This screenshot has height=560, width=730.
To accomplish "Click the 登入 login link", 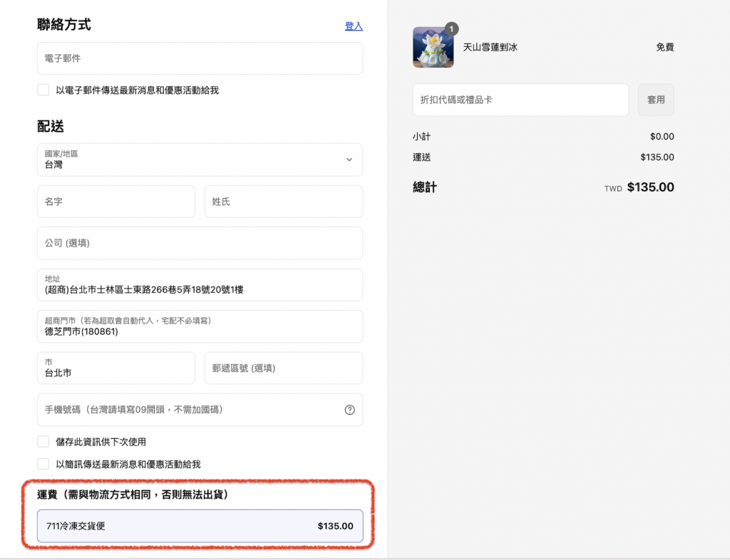I will pyautogui.click(x=354, y=26).
